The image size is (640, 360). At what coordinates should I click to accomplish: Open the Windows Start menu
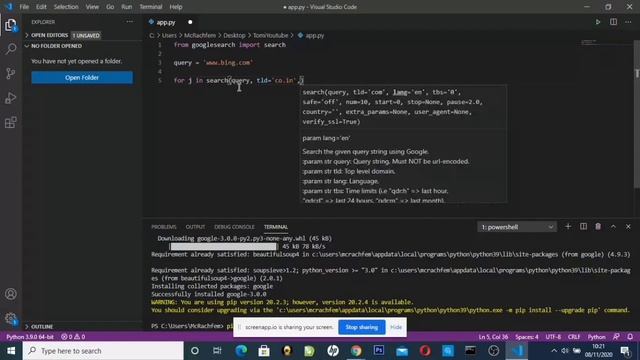pyautogui.click(x=11, y=351)
